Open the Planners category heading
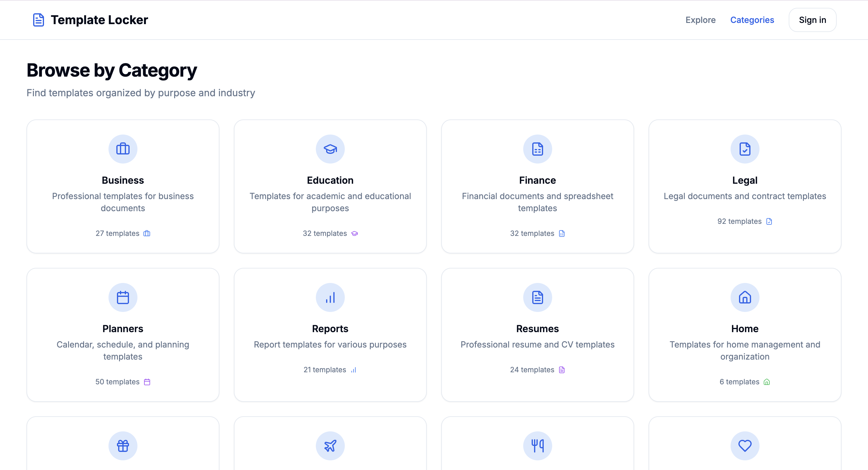 (x=123, y=329)
